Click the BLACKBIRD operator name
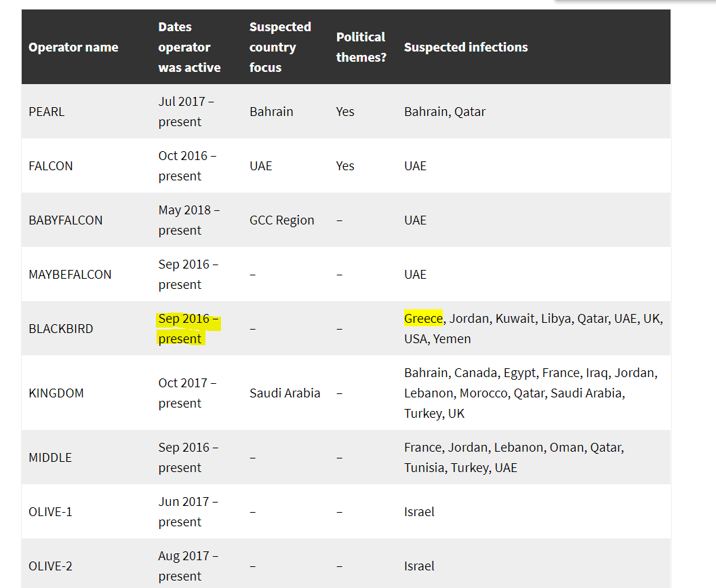 (61, 328)
